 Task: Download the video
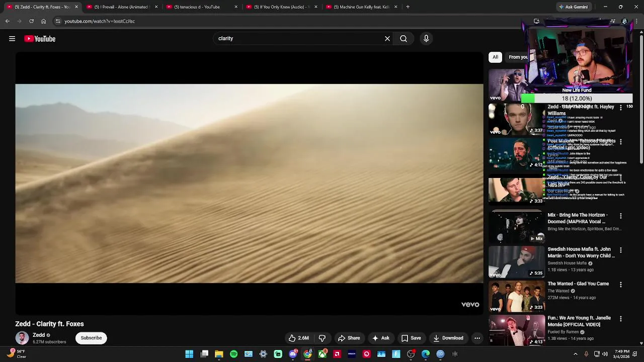(x=448, y=338)
